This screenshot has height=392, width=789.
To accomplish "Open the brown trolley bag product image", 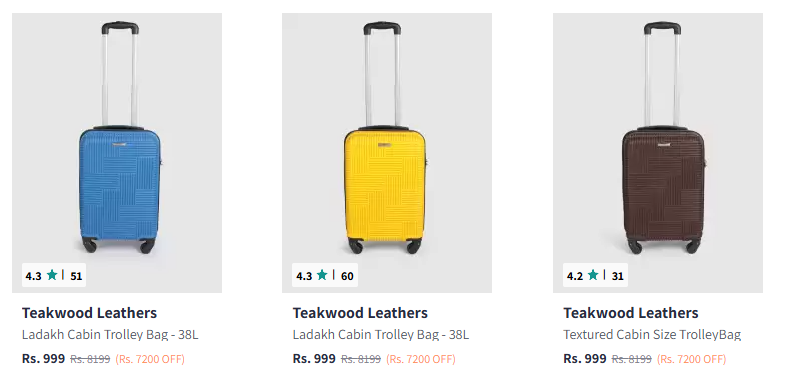I will tap(658, 153).
